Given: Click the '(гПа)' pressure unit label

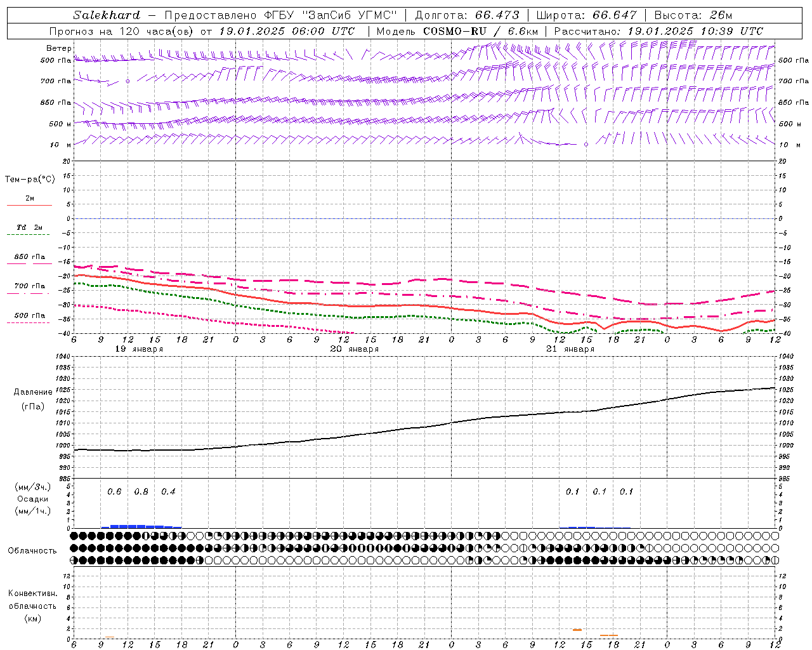Looking at the screenshot, I should [x=33, y=406].
